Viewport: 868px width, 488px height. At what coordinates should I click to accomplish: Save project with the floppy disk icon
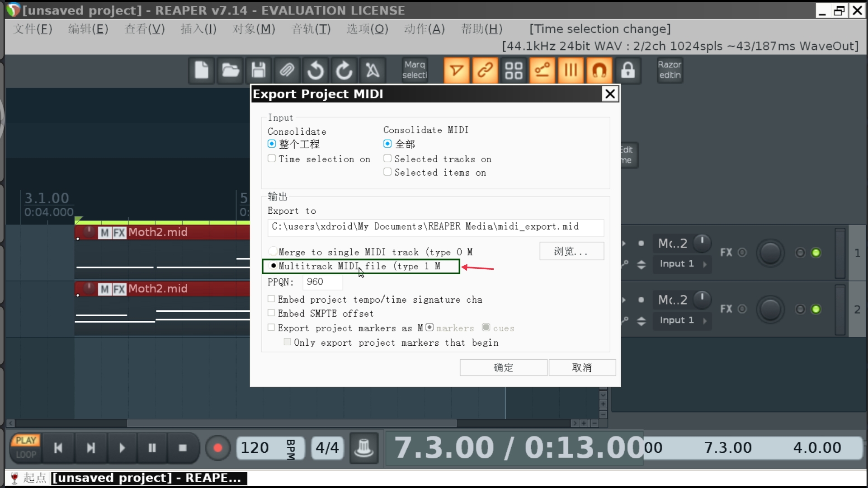pyautogui.click(x=259, y=70)
